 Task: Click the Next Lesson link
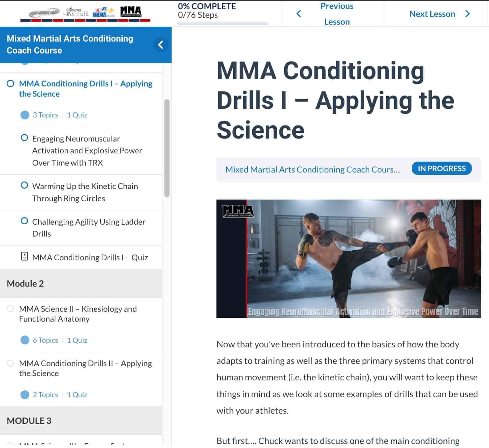[x=432, y=14]
